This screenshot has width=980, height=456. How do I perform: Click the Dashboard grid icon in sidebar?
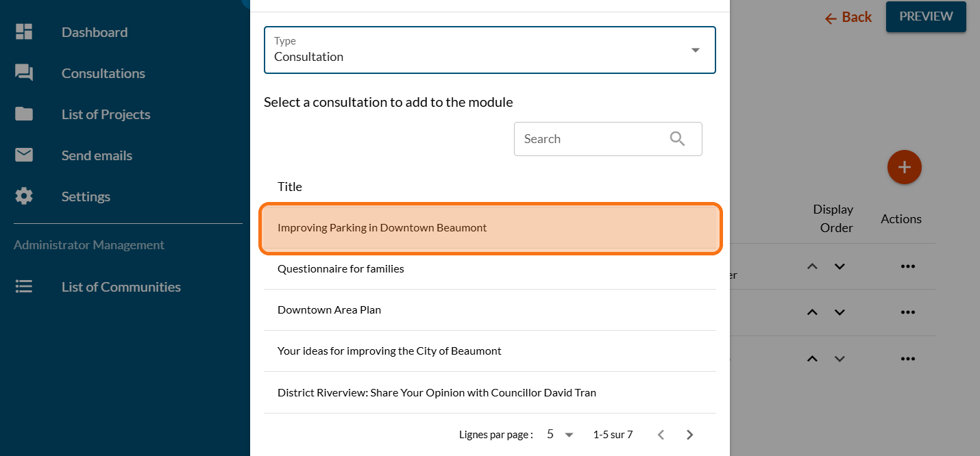(x=24, y=32)
